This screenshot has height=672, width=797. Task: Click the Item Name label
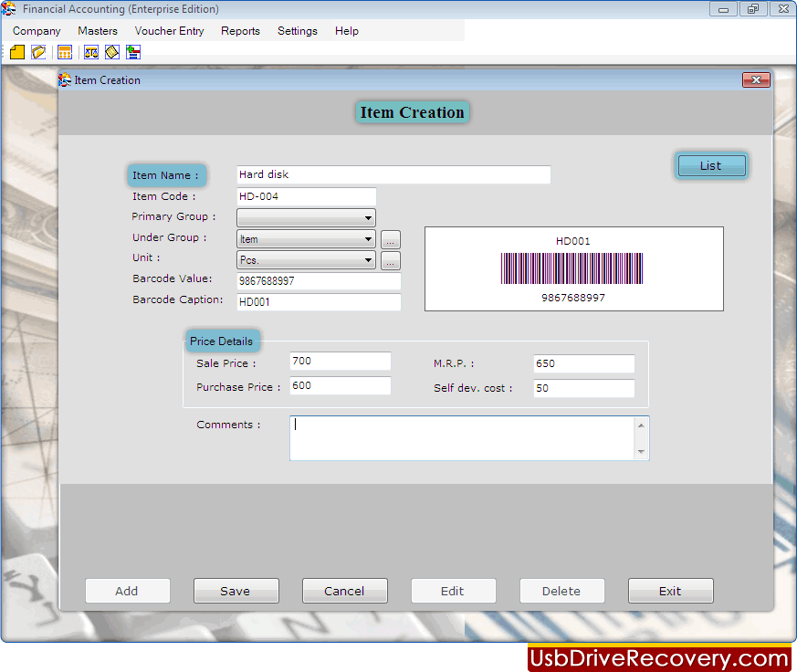pyautogui.click(x=166, y=175)
